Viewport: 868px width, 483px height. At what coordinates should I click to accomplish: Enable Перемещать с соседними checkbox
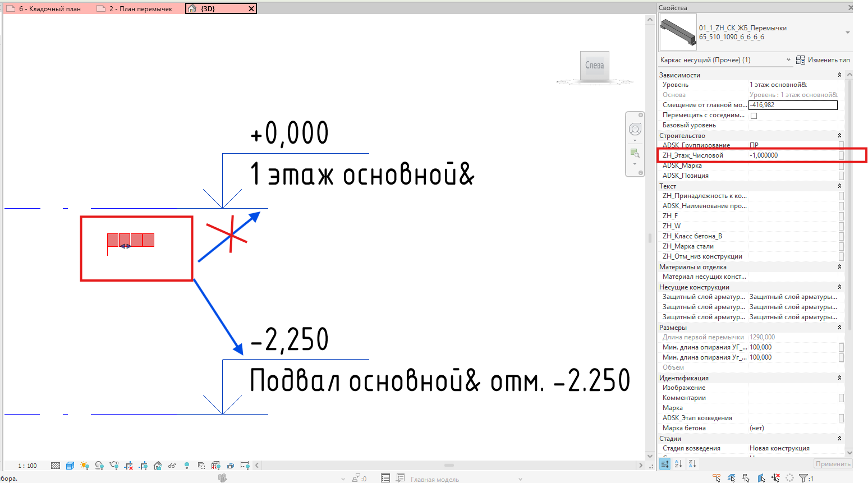click(754, 116)
